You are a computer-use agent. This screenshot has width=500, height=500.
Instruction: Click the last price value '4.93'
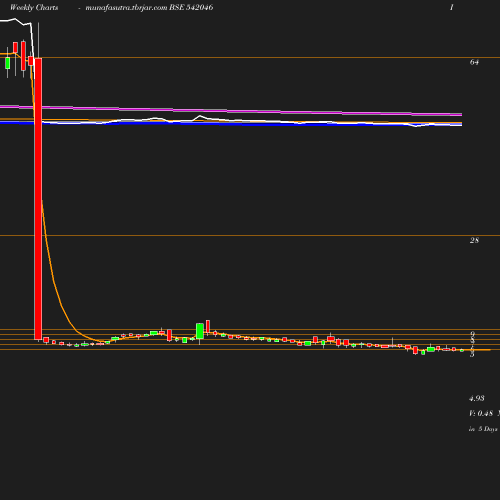[477, 398]
